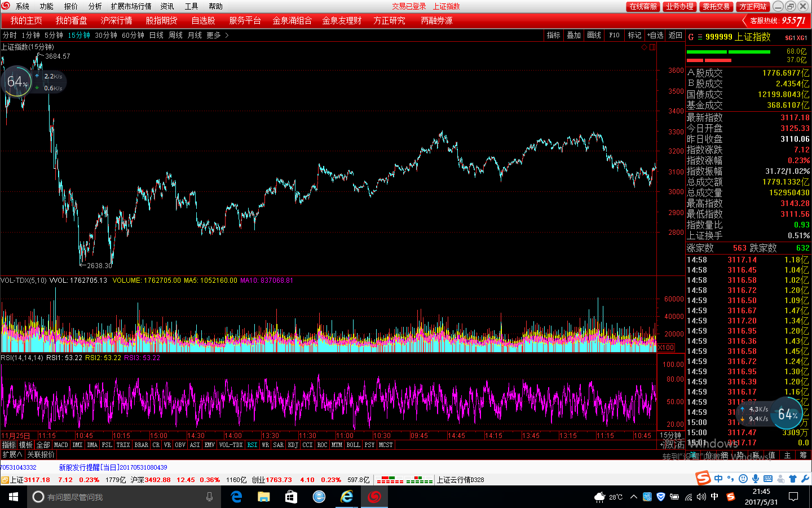812x508 pixels.
Task: Open the 15分钟 period selector at chart bottom-right
Action: (x=670, y=435)
